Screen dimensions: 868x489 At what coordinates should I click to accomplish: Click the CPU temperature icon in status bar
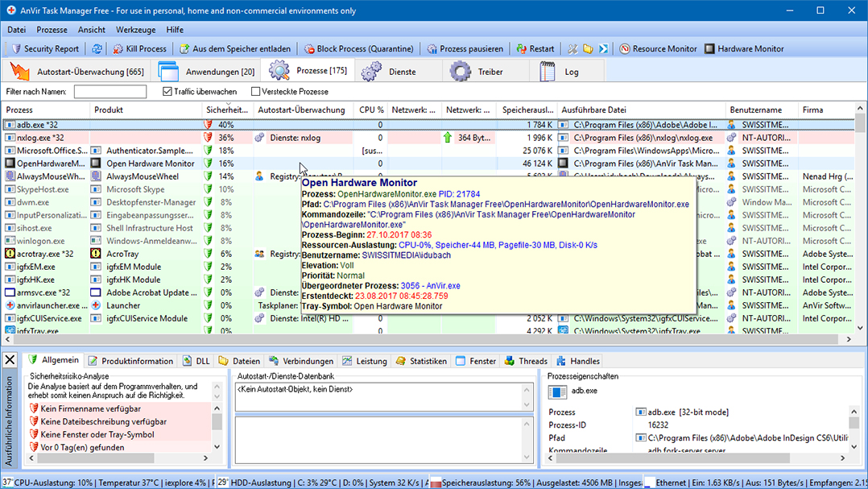click(x=7, y=483)
